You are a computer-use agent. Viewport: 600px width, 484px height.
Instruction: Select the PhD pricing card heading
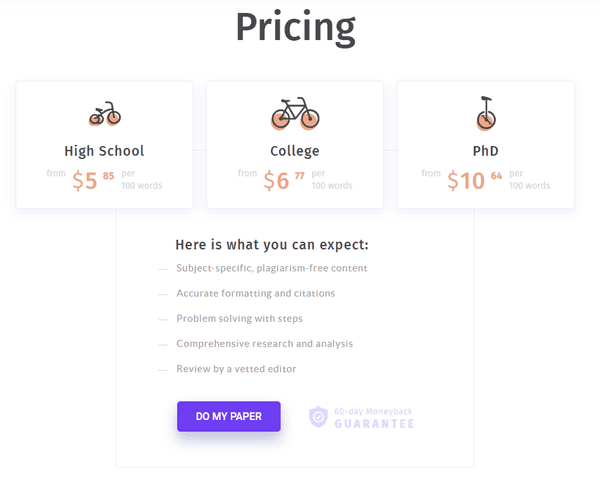(486, 151)
